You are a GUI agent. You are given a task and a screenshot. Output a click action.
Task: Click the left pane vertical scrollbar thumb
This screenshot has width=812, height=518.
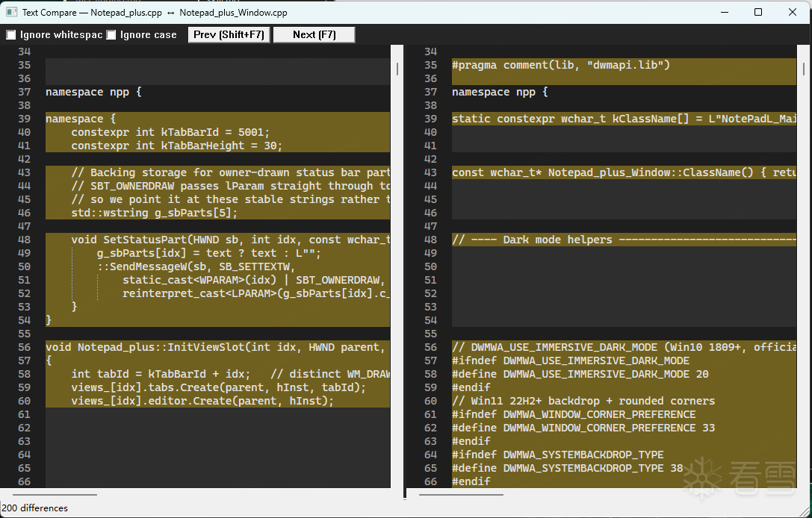click(x=397, y=69)
